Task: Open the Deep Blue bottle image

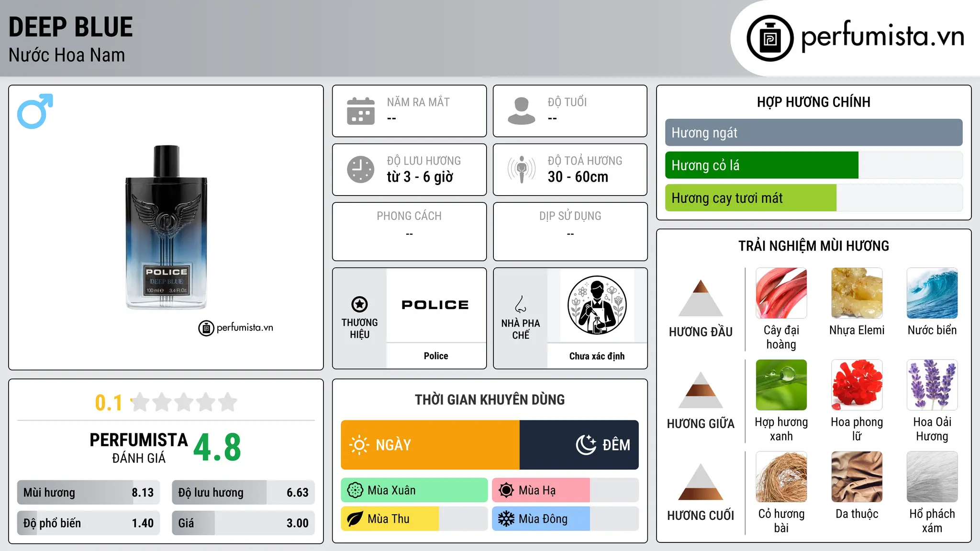Action: click(x=166, y=227)
